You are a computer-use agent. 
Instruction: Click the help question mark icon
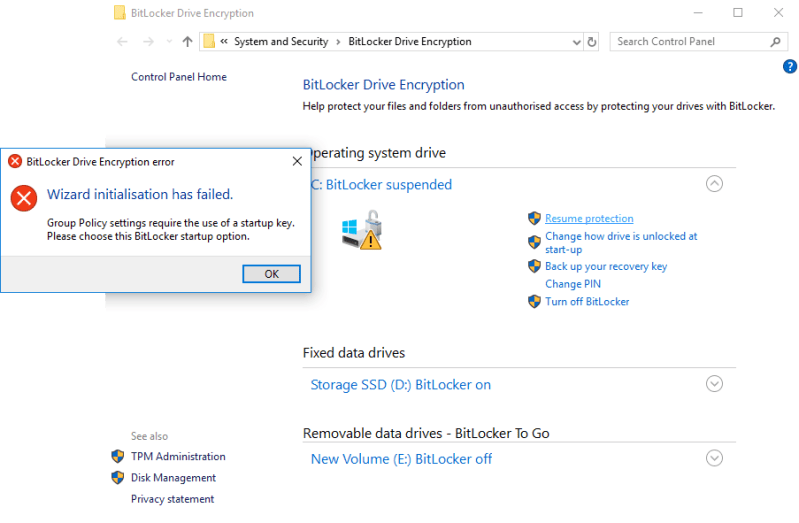790,66
